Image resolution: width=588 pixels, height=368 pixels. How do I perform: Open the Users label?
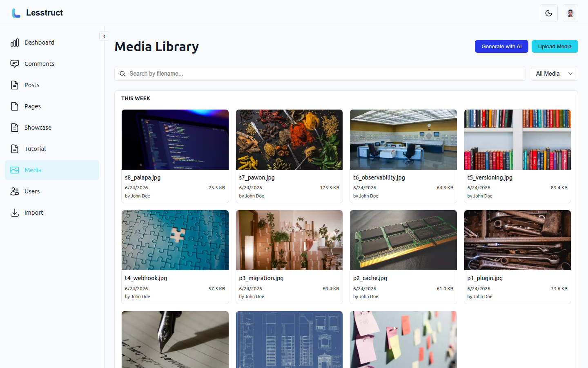[32, 191]
